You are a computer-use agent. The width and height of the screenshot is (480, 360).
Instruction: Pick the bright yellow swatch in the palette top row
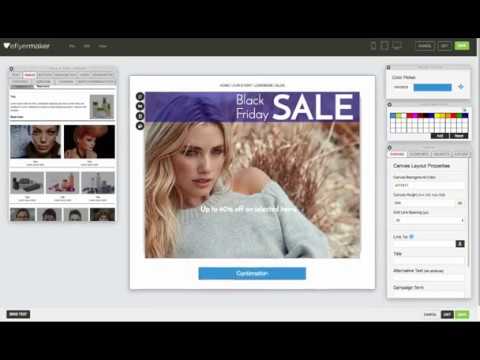(x=437, y=115)
